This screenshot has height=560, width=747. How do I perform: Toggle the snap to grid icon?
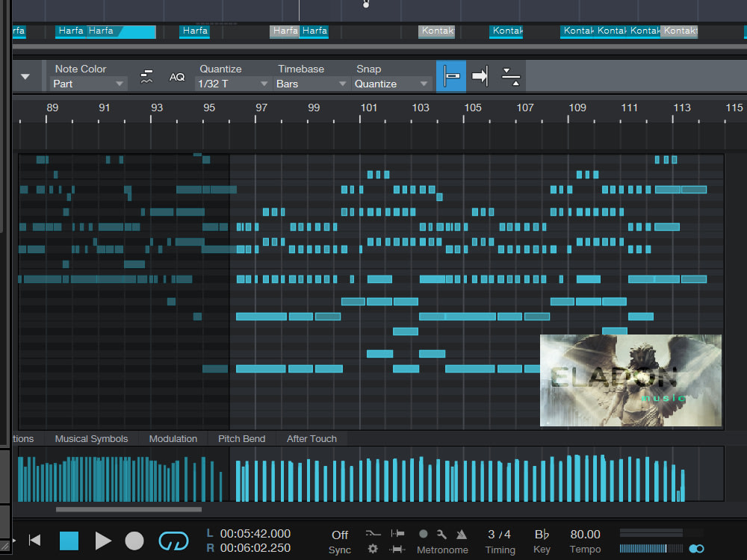[x=450, y=76]
